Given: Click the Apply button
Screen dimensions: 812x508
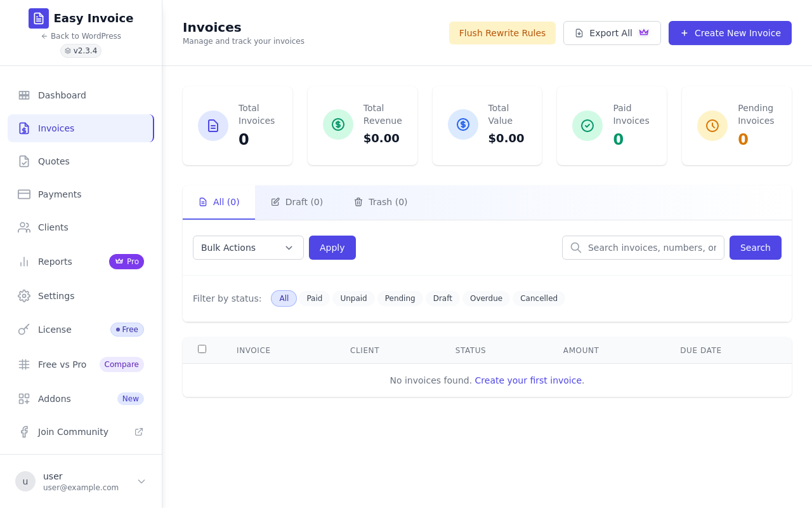Looking at the screenshot, I should 332,248.
